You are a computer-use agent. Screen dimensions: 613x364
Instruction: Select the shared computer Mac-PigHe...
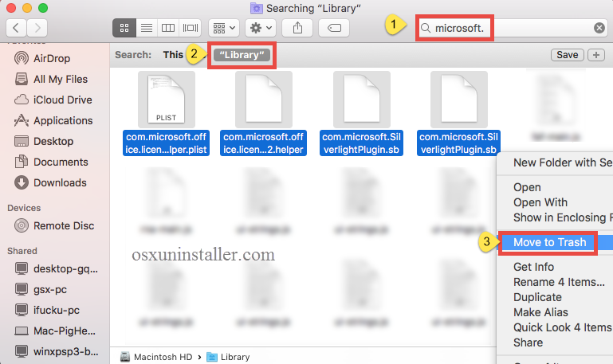[55, 331]
